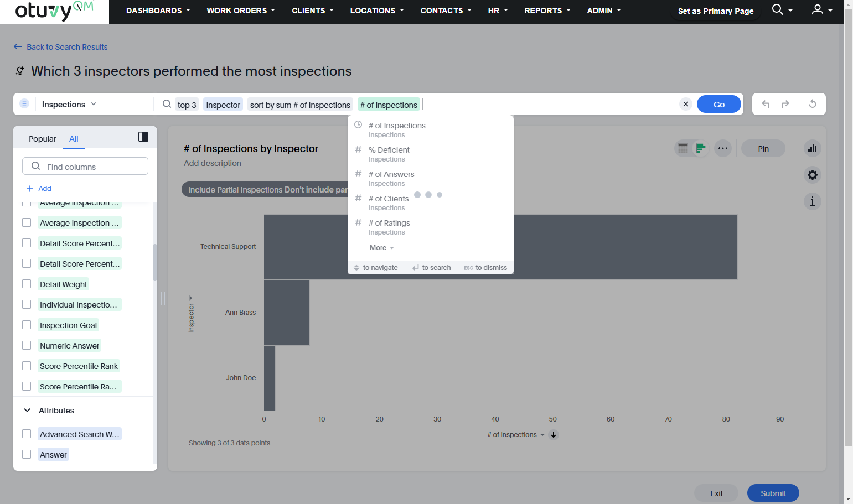Check the first Detail Score Percent... column

(x=27, y=243)
